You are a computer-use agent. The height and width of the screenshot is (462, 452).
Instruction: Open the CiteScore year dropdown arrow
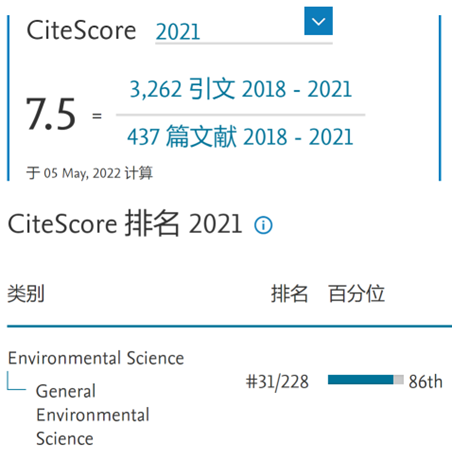(x=318, y=21)
